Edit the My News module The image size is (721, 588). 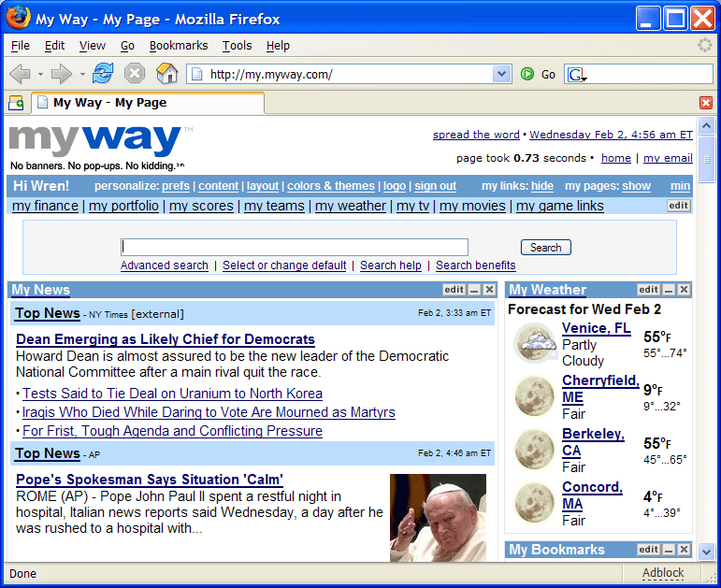point(454,290)
